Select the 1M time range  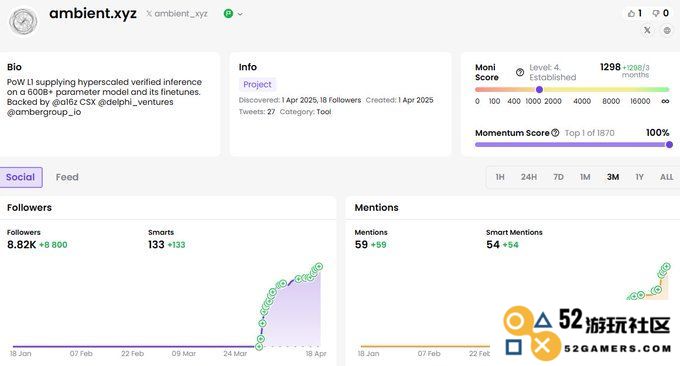tap(585, 177)
